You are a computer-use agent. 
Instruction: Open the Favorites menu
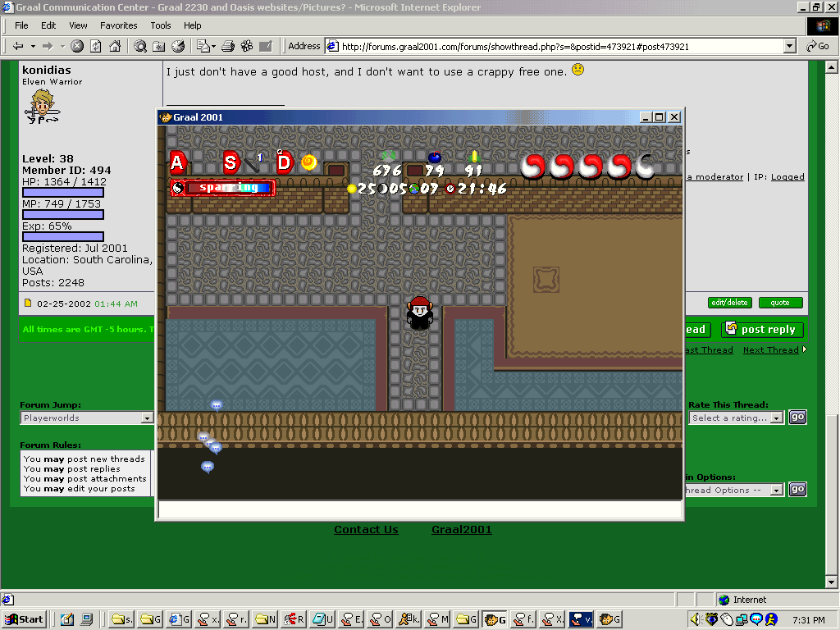click(119, 25)
